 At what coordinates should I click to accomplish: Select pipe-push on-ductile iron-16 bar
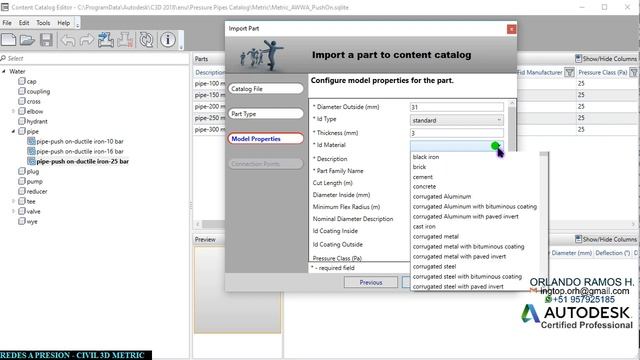click(x=80, y=151)
